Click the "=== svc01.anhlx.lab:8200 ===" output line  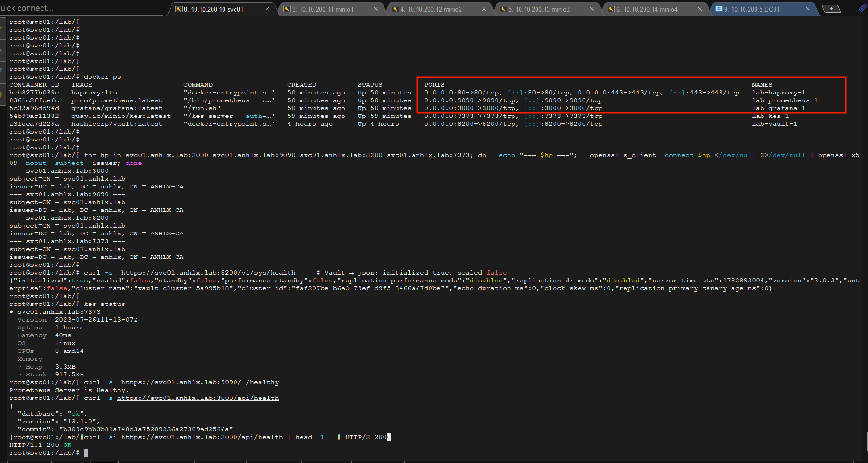[67, 218]
